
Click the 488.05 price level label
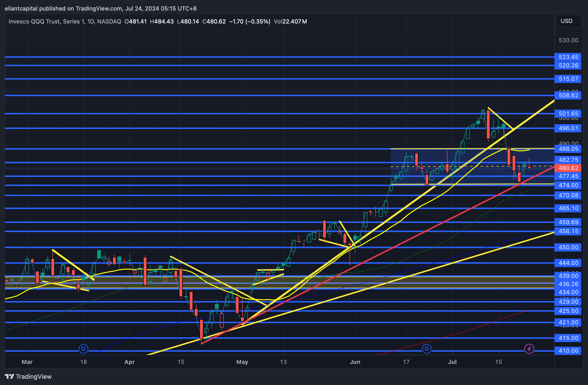(568, 149)
